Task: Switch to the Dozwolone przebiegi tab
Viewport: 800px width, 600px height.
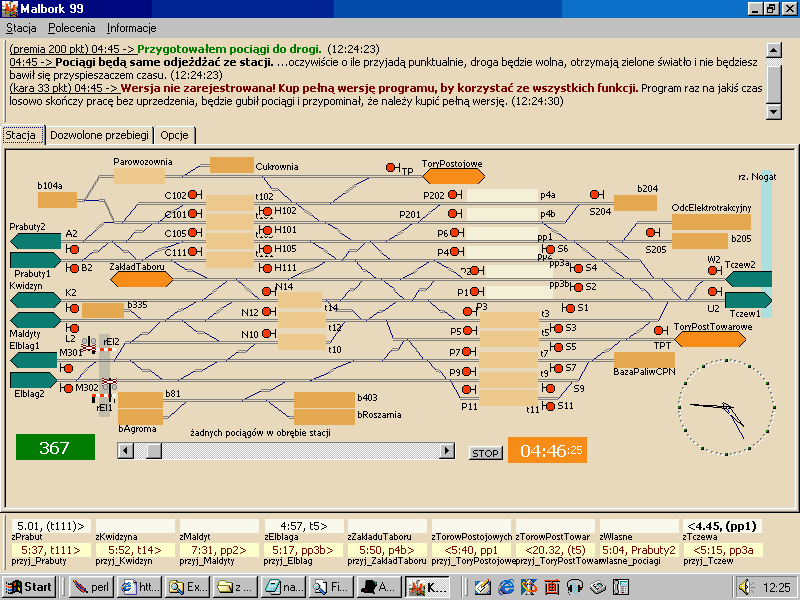Action: pyautogui.click(x=99, y=135)
